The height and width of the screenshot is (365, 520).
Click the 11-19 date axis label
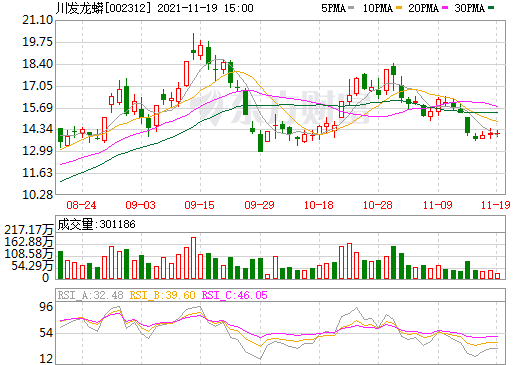[496, 205]
